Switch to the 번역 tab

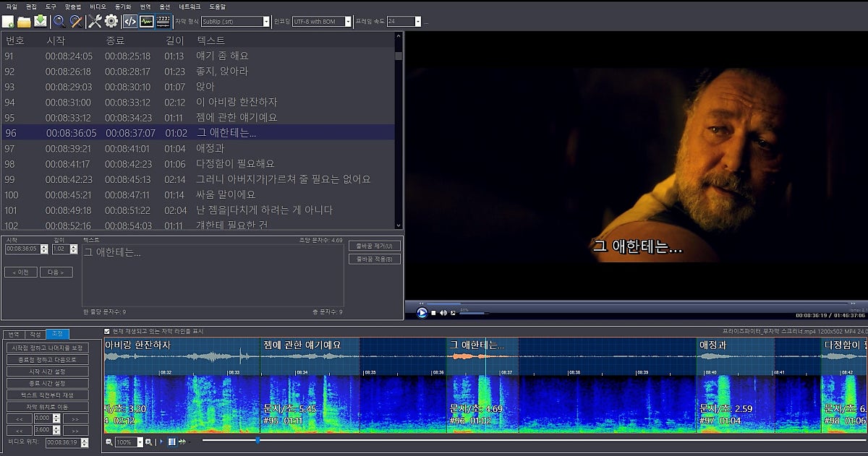click(12, 334)
